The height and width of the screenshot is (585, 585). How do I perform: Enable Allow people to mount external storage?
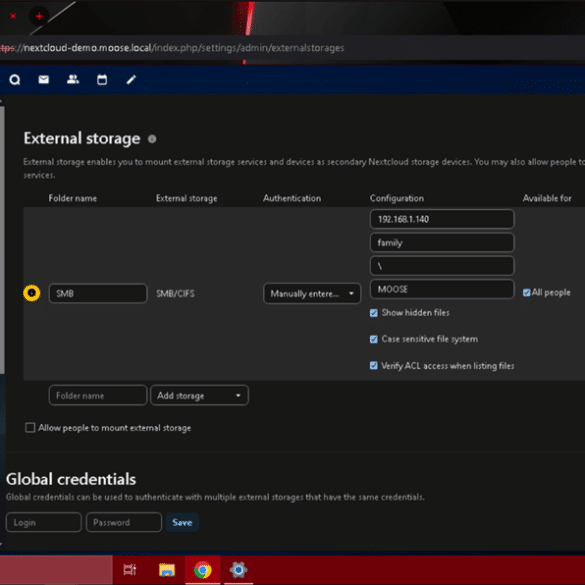click(30, 428)
